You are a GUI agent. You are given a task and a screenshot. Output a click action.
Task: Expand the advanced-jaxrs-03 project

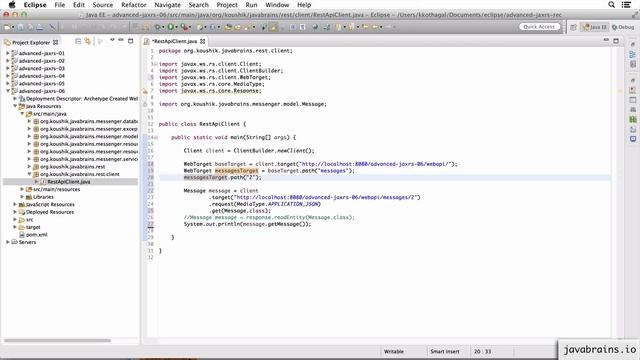point(8,68)
